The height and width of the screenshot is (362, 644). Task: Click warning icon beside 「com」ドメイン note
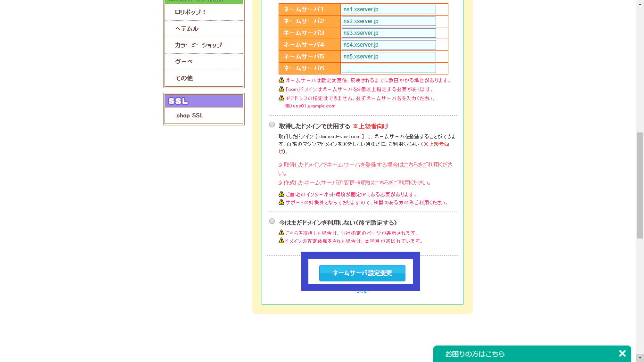(x=281, y=89)
